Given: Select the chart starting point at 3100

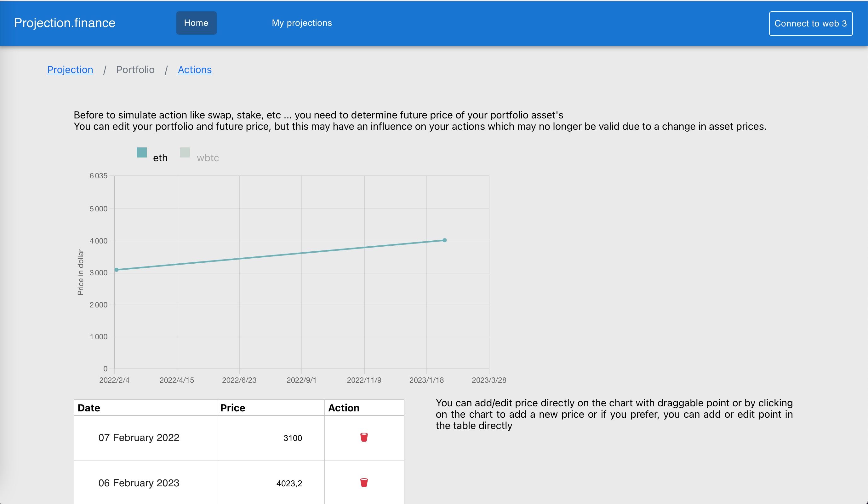Looking at the screenshot, I should (x=117, y=270).
